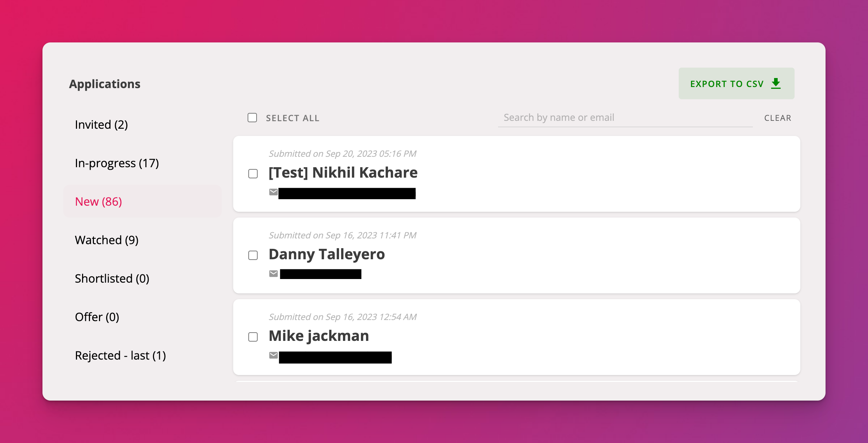Select Danny Talleyero's application checkbox

click(253, 255)
